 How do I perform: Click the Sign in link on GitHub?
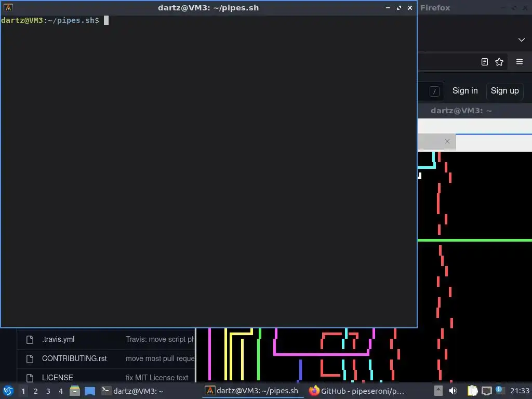[465, 91]
